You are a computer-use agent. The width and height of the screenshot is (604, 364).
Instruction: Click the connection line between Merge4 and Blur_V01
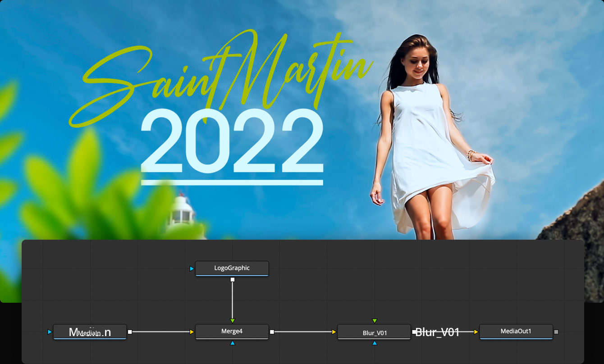point(302,332)
